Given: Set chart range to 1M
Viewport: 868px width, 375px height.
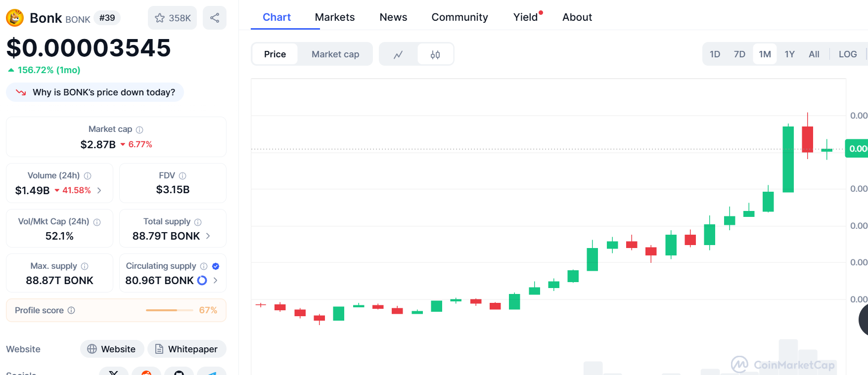Looking at the screenshot, I should 765,54.
